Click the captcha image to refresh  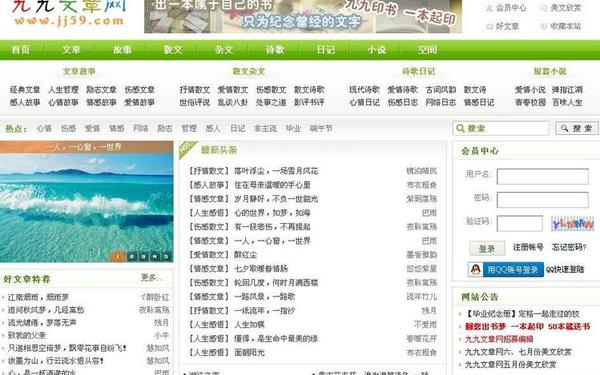tap(572, 224)
